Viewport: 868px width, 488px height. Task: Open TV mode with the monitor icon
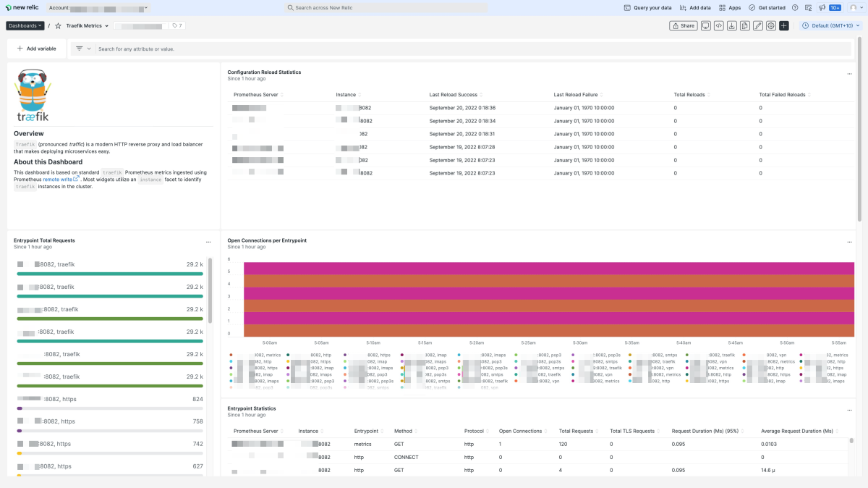pyautogui.click(x=705, y=25)
